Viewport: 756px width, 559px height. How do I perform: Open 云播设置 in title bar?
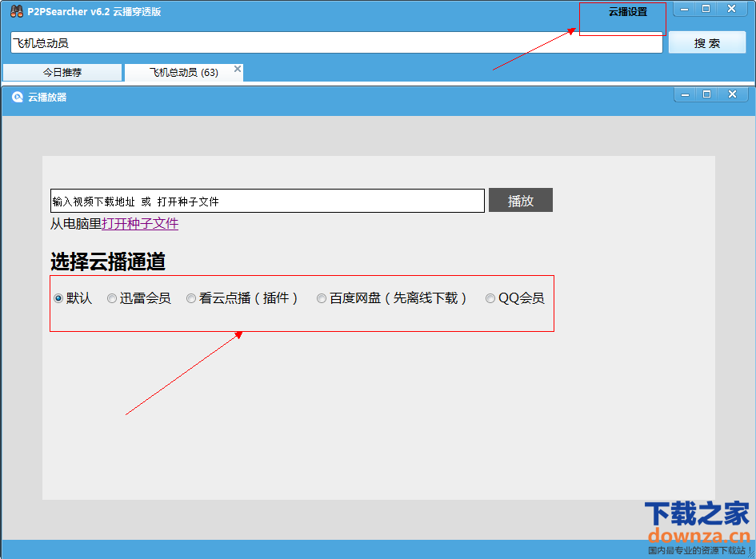[627, 12]
